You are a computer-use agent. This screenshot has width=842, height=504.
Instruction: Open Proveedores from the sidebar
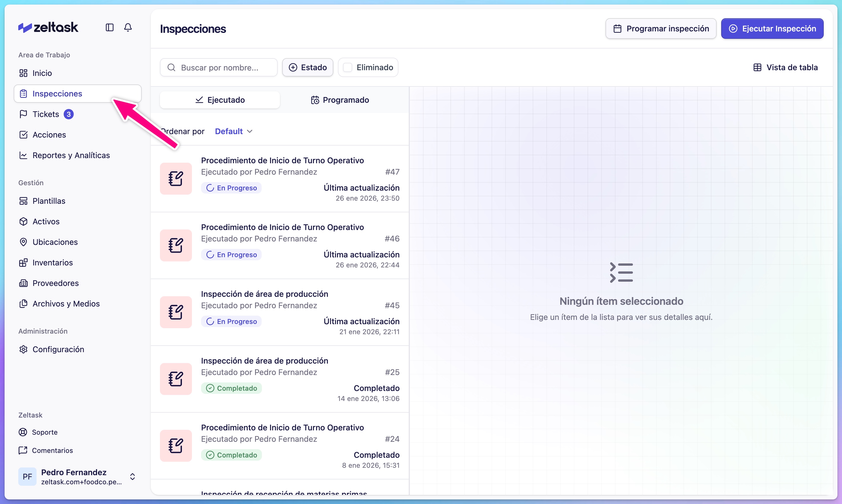[x=55, y=283]
